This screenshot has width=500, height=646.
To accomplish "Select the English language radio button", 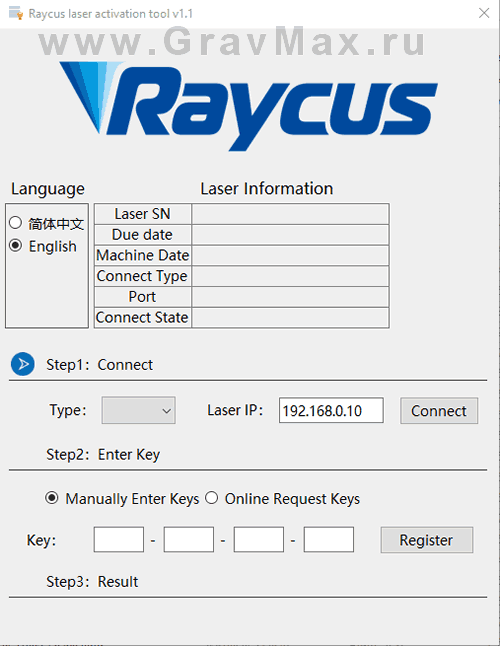I will tap(16, 246).
